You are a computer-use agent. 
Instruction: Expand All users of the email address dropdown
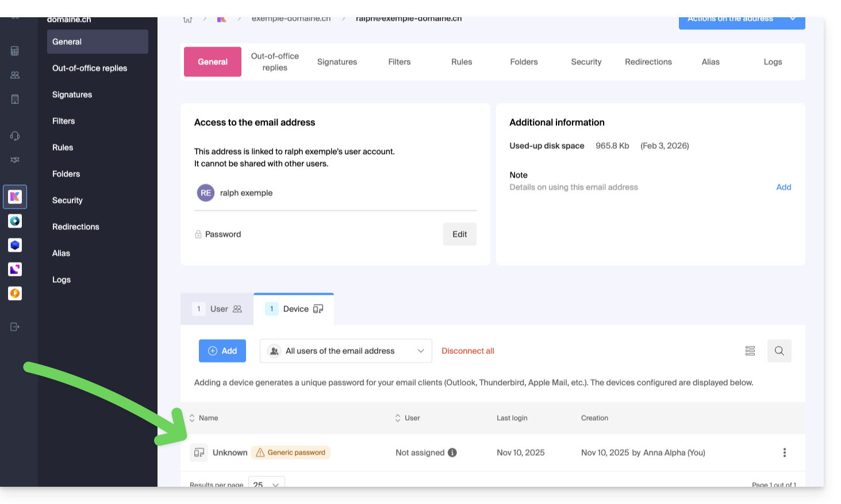point(345,351)
